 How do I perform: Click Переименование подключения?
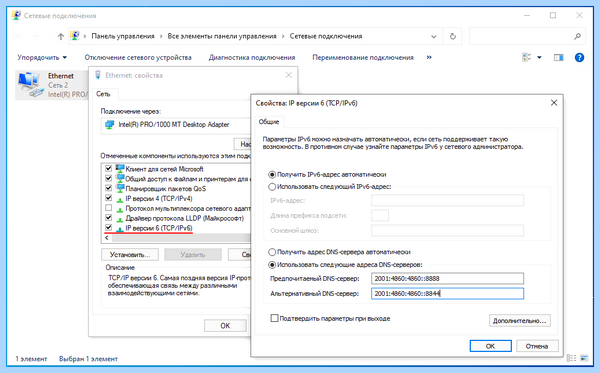coord(362,57)
